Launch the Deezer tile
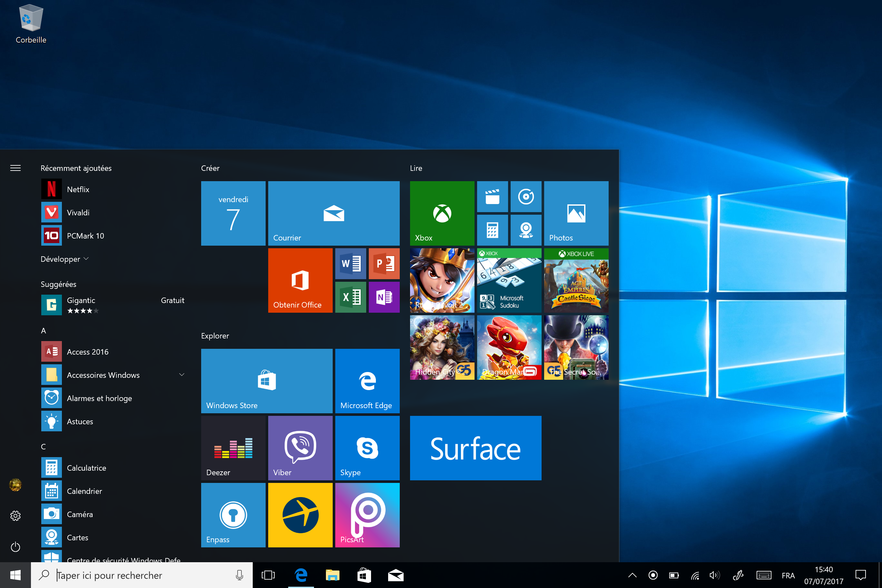 (233, 448)
